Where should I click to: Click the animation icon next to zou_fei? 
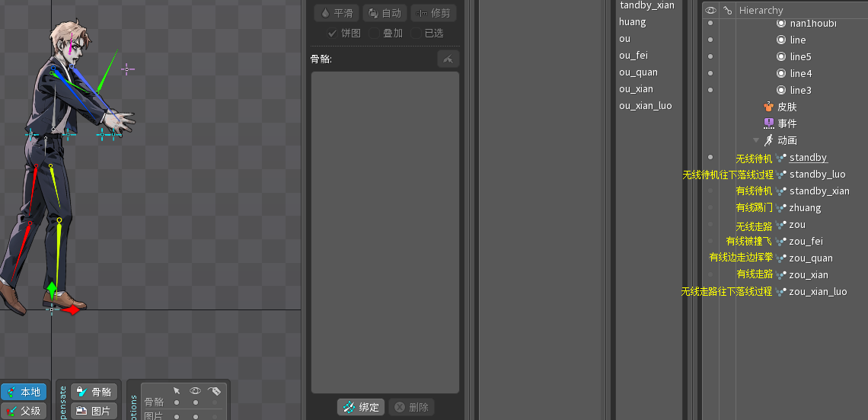pos(781,242)
